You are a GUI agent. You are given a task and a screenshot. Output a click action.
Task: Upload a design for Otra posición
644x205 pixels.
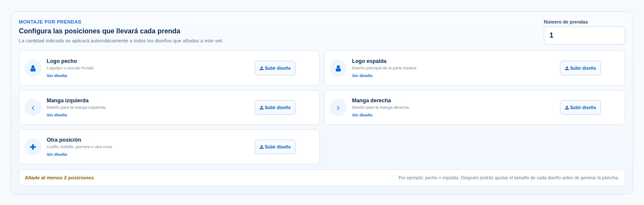tap(275, 147)
